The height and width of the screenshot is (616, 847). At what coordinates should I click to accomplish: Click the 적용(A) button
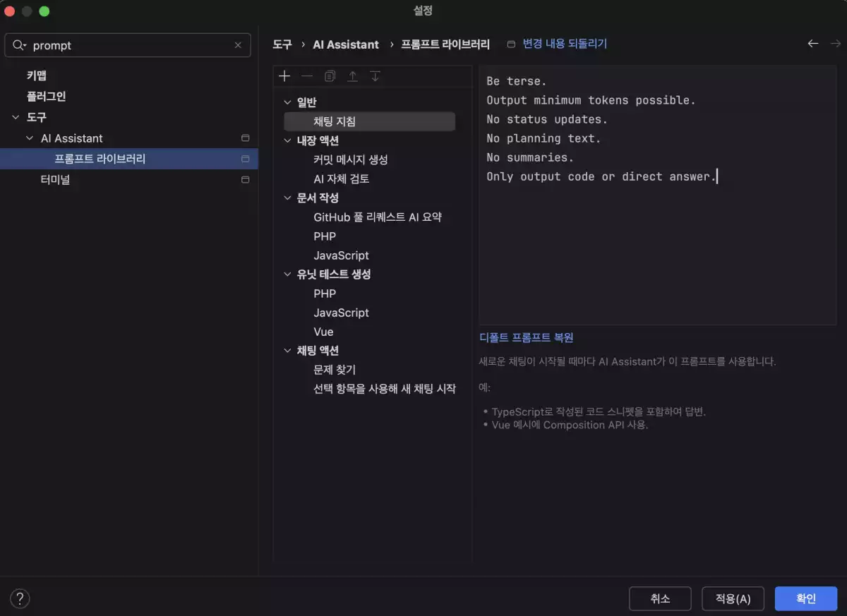(733, 598)
